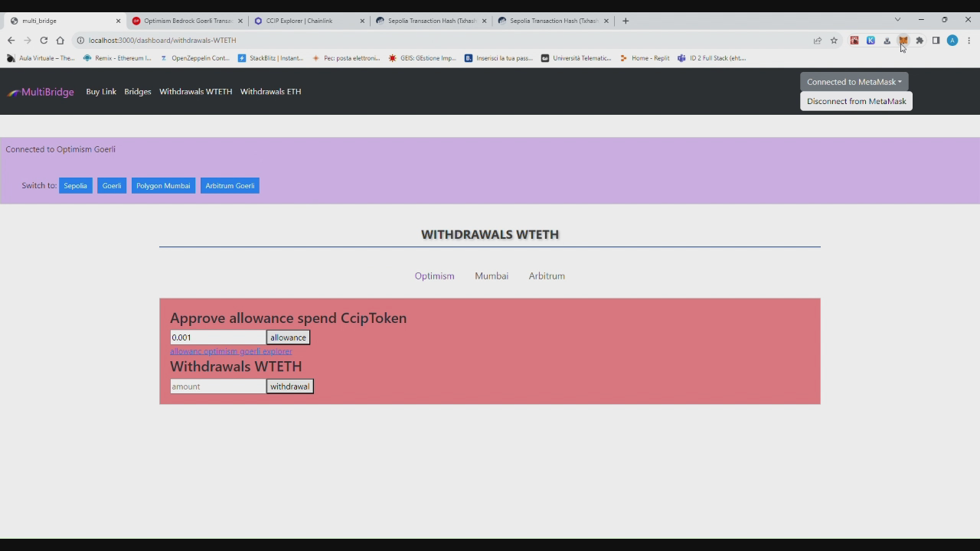This screenshot has height=551, width=980.
Task: Open the OpenZeppelin Cont... bookmark
Action: pos(194,58)
